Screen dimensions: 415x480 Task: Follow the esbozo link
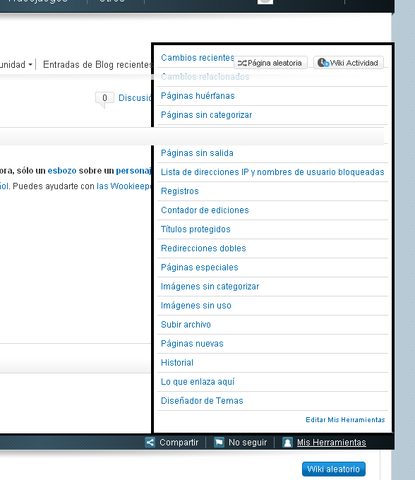[62, 171]
